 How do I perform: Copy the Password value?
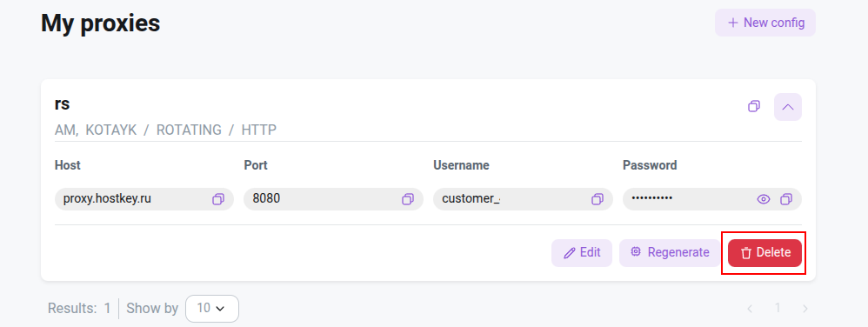[x=786, y=199]
